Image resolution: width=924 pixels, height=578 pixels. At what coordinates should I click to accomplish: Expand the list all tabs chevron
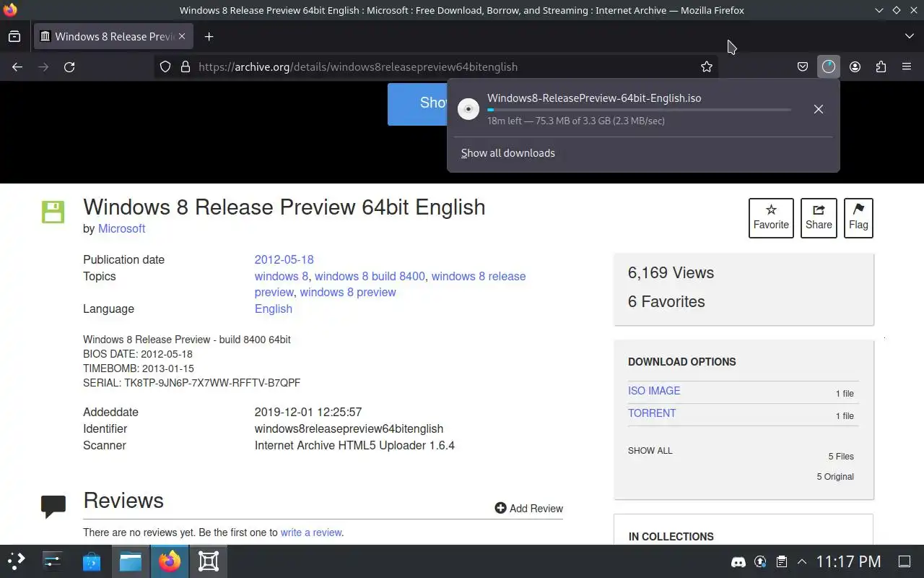click(909, 36)
